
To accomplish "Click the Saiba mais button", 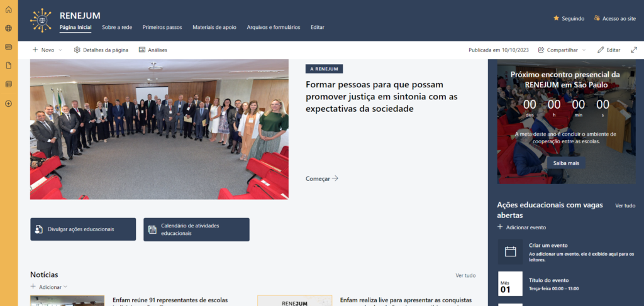I will [566, 163].
